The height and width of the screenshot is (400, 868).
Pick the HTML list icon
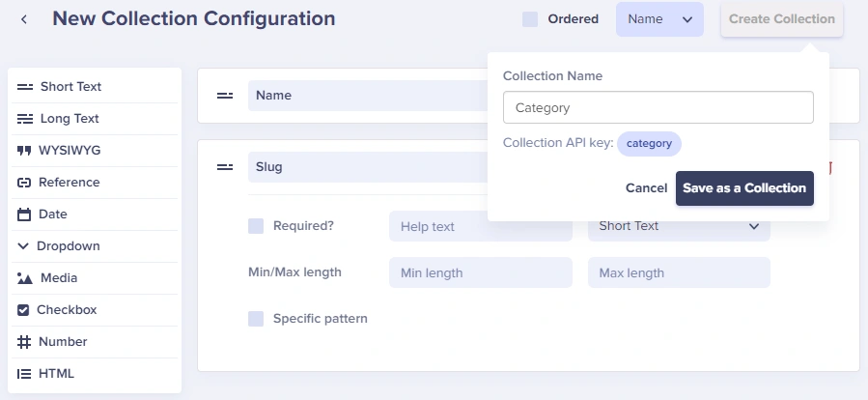(x=24, y=374)
